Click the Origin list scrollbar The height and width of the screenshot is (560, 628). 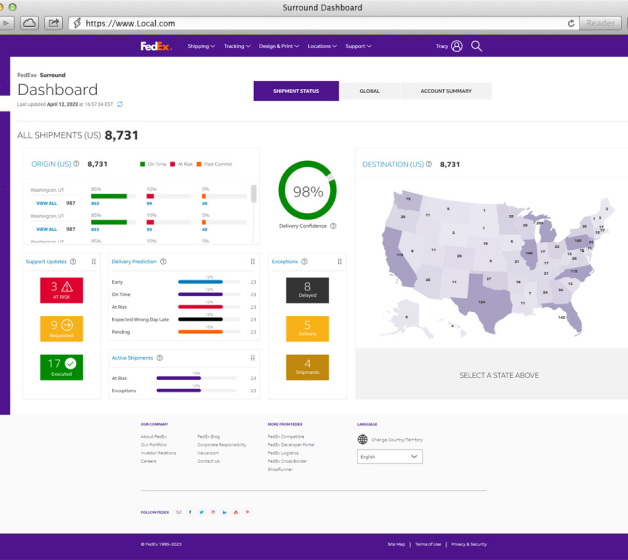click(x=254, y=193)
